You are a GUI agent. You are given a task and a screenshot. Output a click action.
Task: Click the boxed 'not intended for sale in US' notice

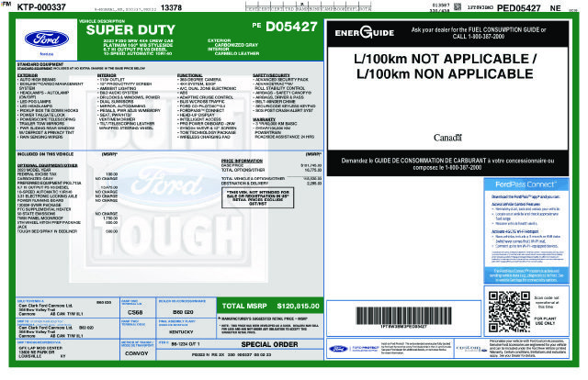(257, 198)
